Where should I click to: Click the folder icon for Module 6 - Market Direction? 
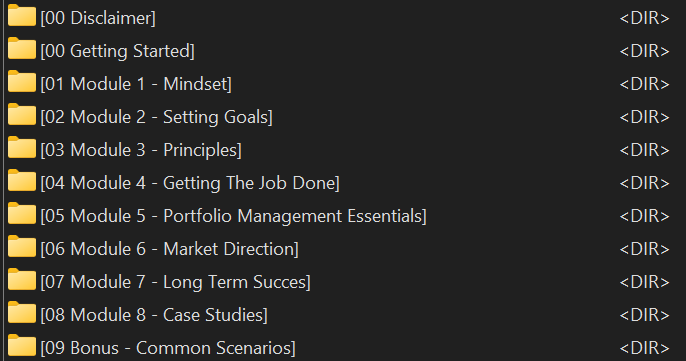pos(22,247)
